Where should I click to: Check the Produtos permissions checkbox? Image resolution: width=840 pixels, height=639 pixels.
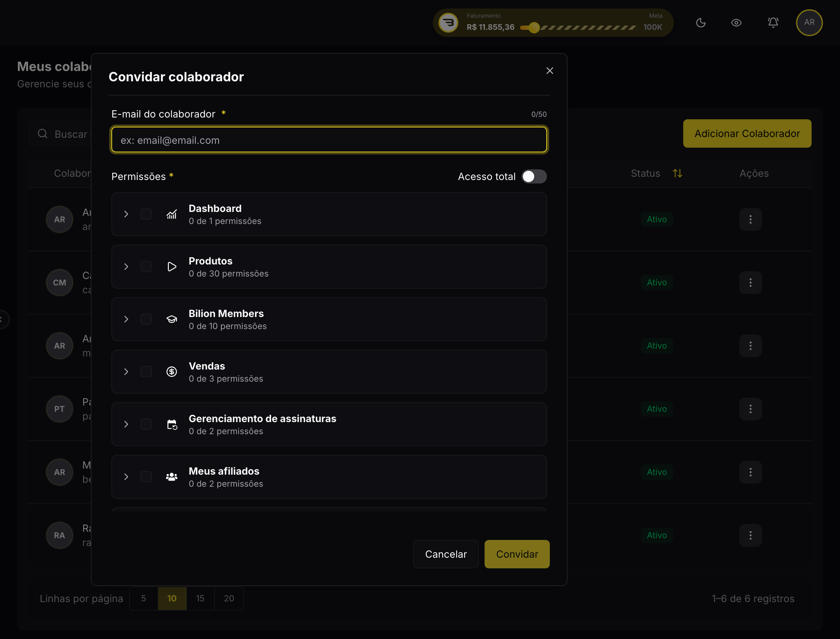click(146, 267)
